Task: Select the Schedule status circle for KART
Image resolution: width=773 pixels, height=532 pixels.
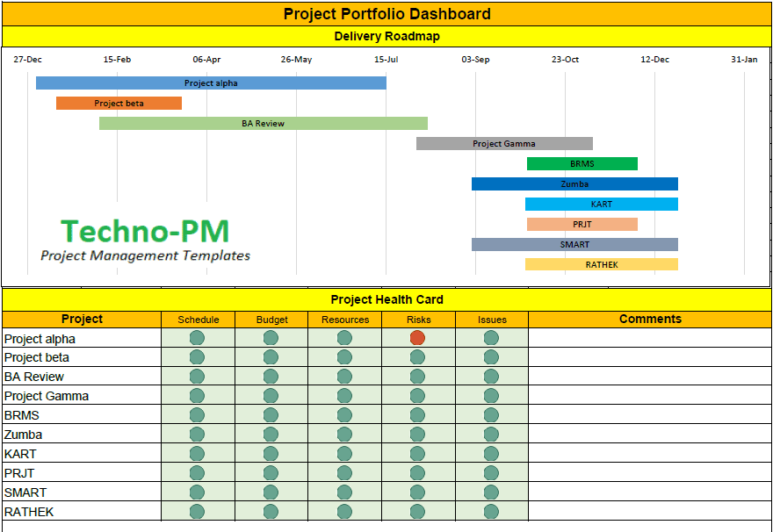Action: pyautogui.click(x=197, y=454)
